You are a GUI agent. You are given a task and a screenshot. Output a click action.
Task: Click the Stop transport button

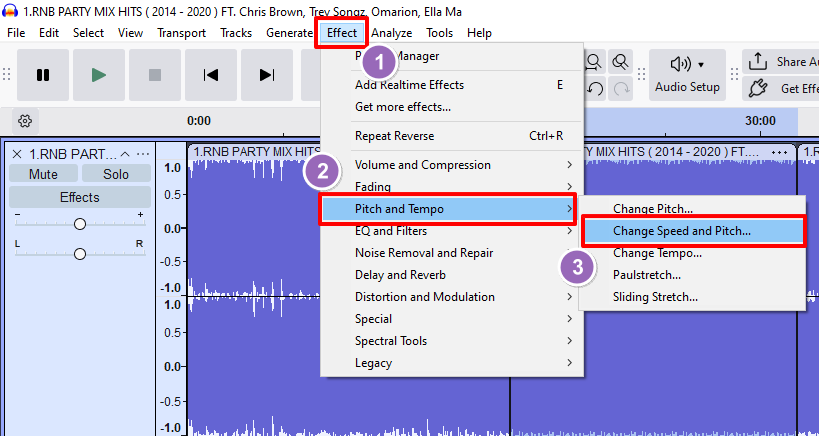click(x=155, y=75)
